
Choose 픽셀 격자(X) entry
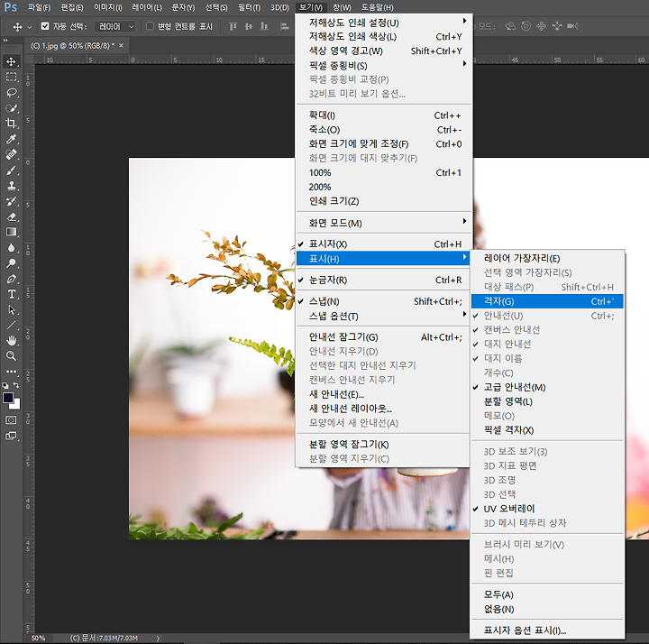[x=547, y=430]
